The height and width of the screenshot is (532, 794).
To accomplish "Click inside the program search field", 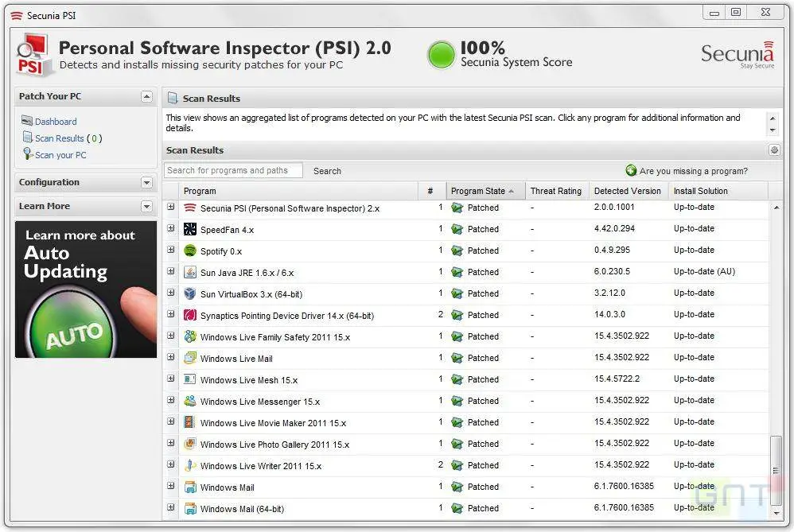I will pyautogui.click(x=233, y=171).
